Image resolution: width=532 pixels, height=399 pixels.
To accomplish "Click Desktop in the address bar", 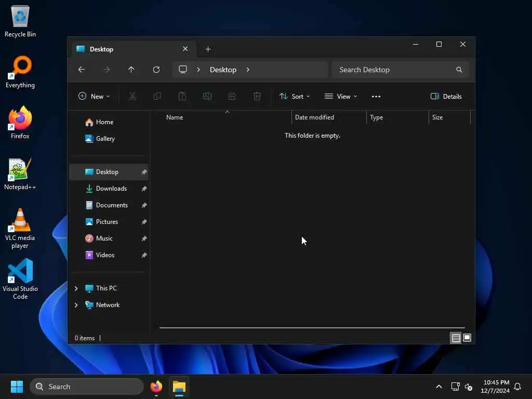I will pyautogui.click(x=223, y=70).
